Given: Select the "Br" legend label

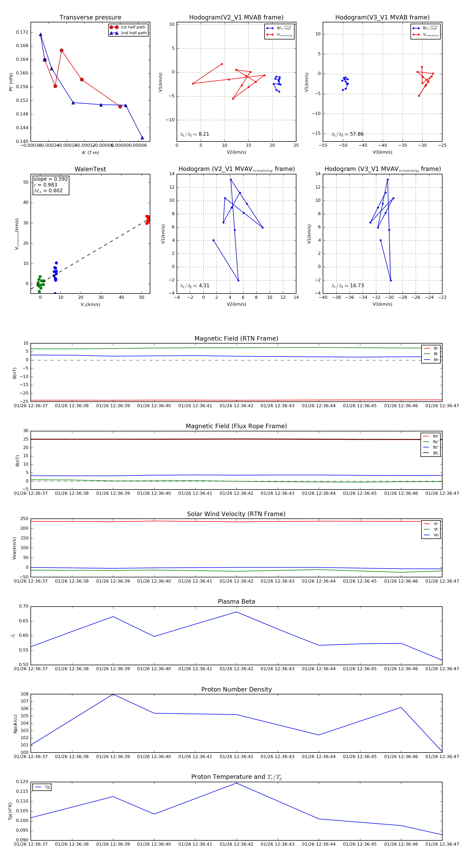Looking at the screenshot, I should [x=436, y=349].
